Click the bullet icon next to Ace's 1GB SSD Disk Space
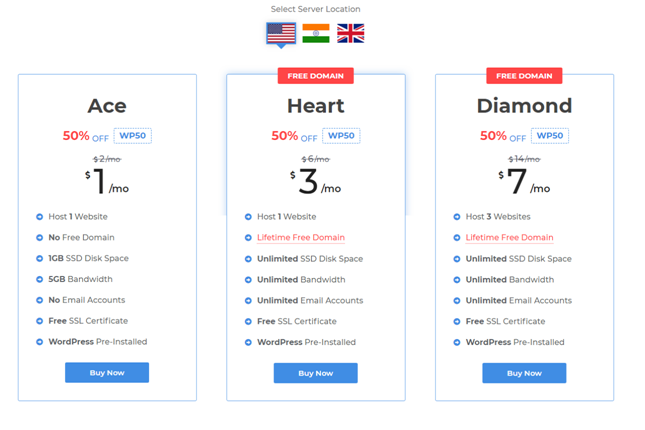 39,258
